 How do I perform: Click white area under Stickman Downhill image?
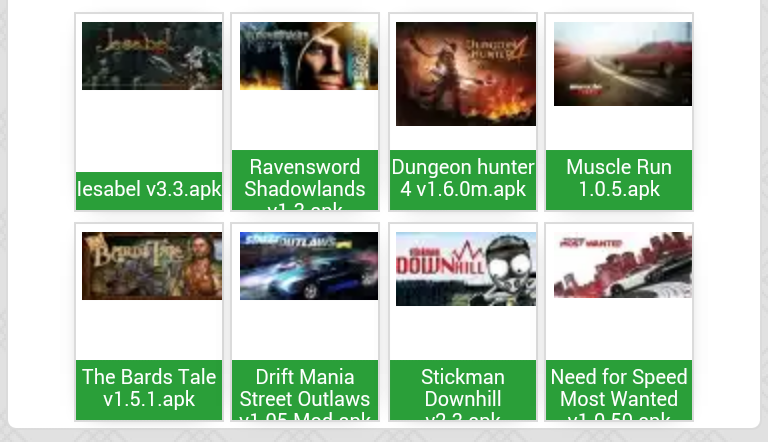click(463, 333)
